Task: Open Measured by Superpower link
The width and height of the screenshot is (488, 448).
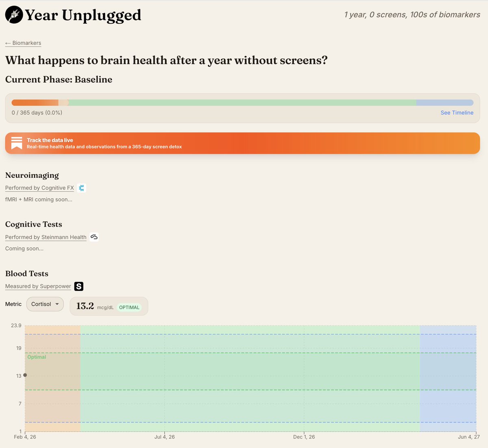Action: (38, 286)
